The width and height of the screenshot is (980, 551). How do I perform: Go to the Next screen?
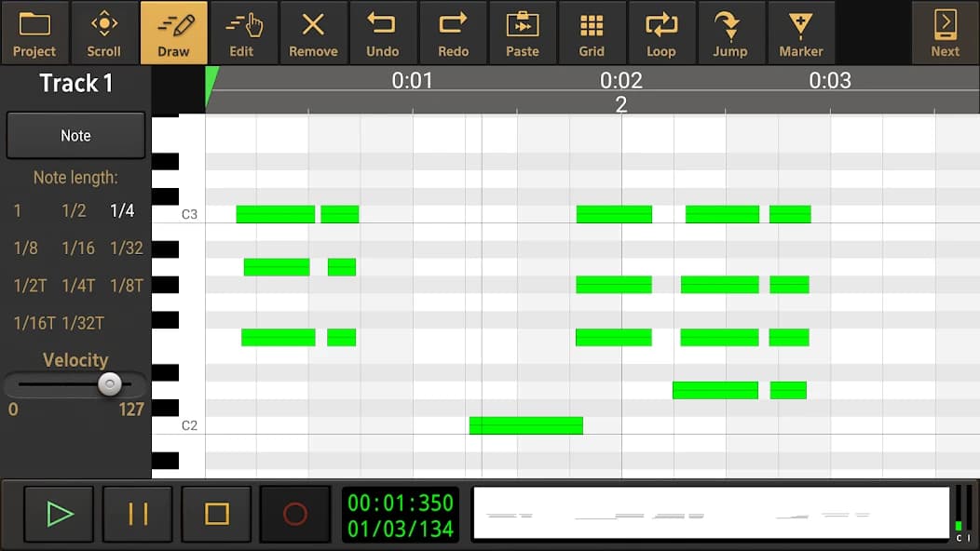pos(945,33)
